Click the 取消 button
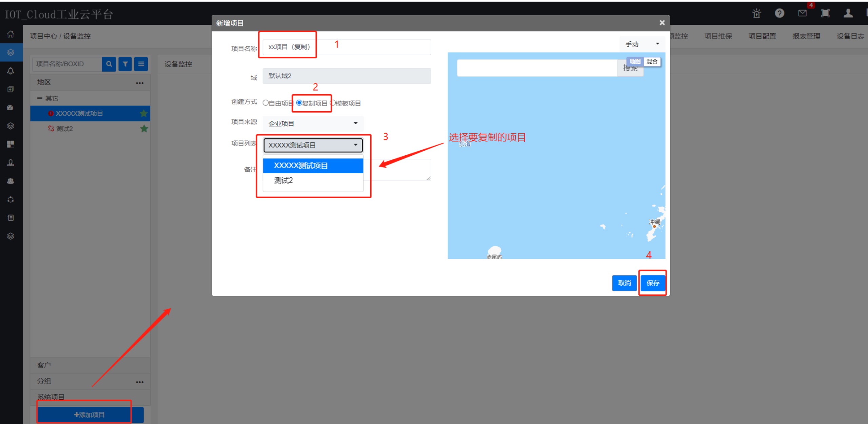The width and height of the screenshot is (868, 424). tap(624, 283)
